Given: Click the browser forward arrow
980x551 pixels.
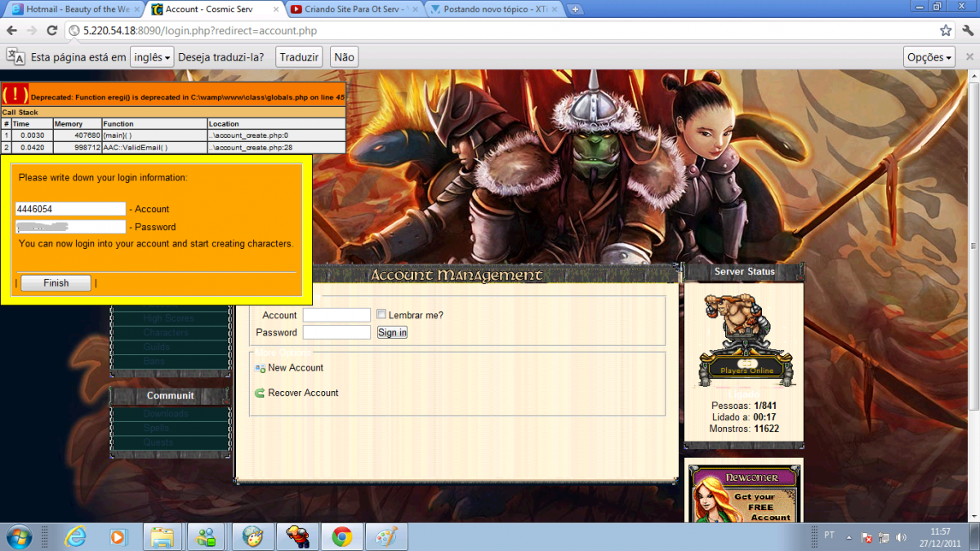Looking at the screenshot, I should [31, 30].
